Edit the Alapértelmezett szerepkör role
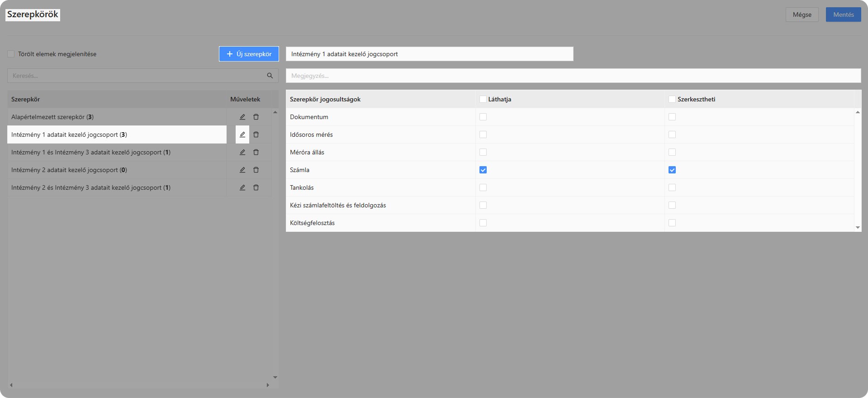Image resolution: width=868 pixels, height=398 pixels. (242, 117)
